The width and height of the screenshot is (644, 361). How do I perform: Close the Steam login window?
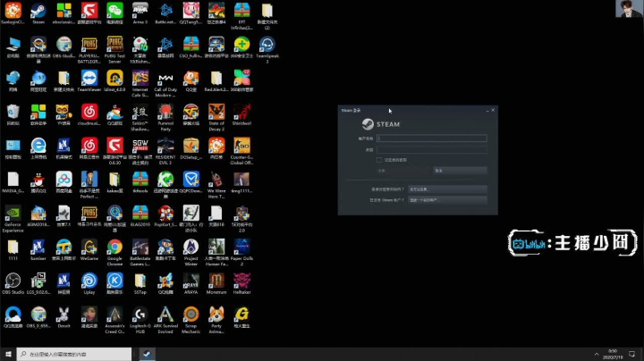(493, 110)
